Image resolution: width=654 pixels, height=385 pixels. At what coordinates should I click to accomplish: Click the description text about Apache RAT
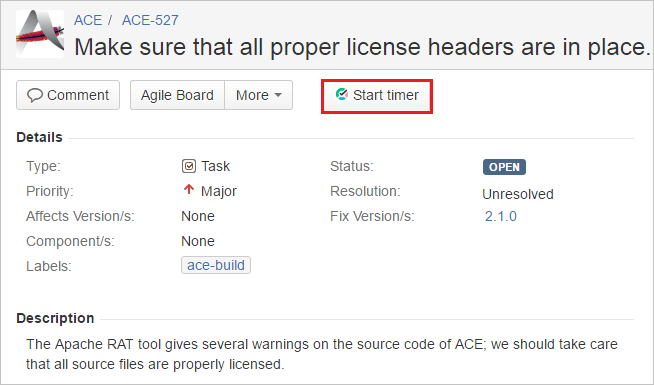322,354
